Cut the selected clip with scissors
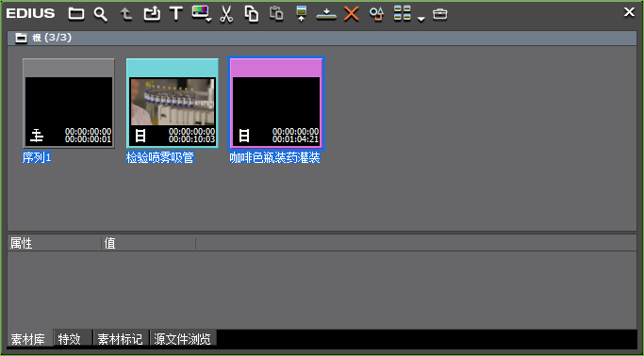 (x=226, y=14)
